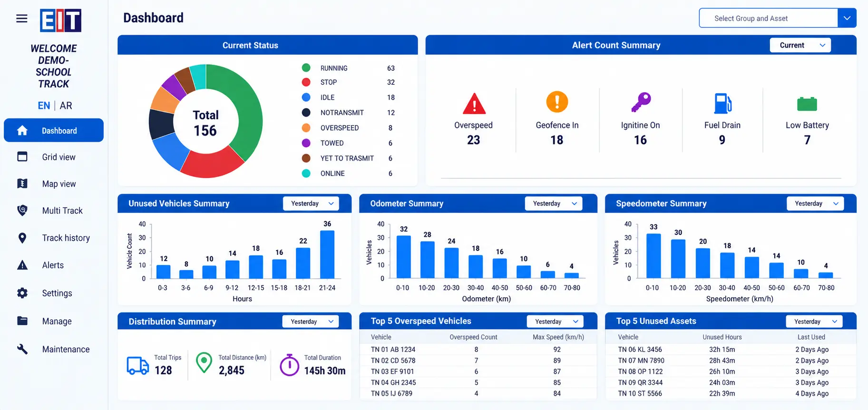Open the Grid view menu item
The height and width of the screenshot is (410, 868).
point(54,157)
